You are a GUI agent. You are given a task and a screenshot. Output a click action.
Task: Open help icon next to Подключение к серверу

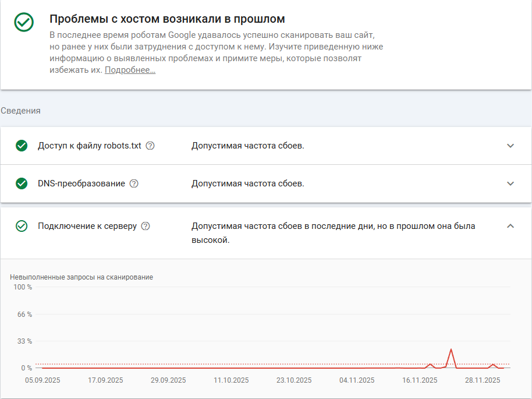(146, 226)
